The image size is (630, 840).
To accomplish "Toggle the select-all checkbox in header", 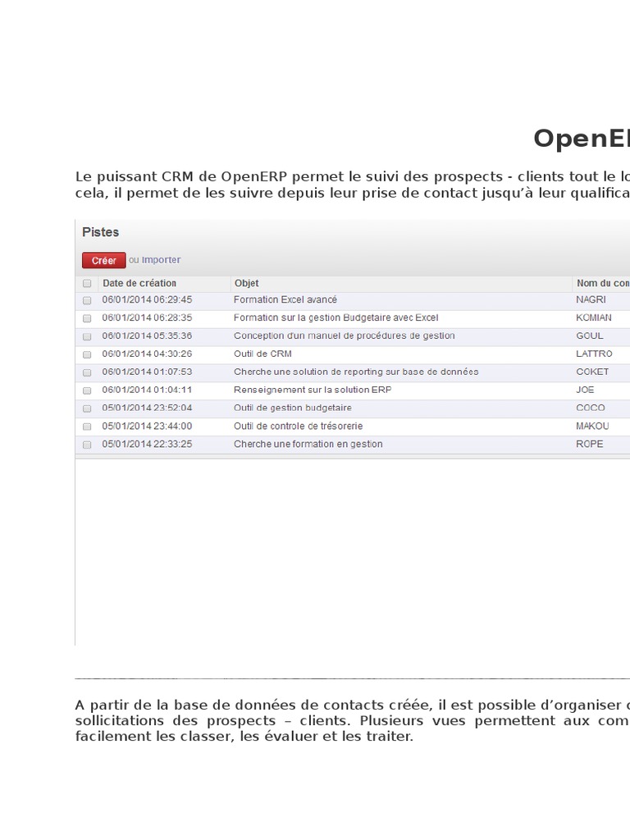I will (x=87, y=283).
